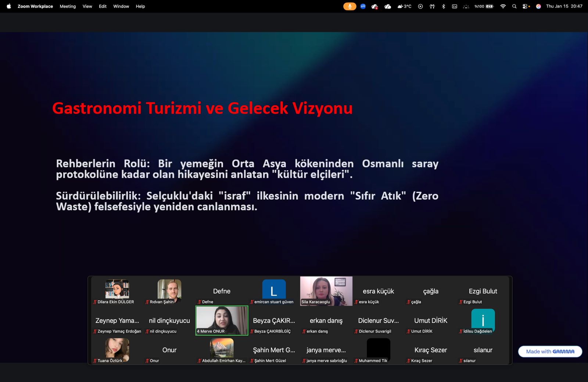Select Merve ONUR's highlighted video tile
The width and height of the screenshot is (588, 382).
pyautogui.click(x=222, y=320)
